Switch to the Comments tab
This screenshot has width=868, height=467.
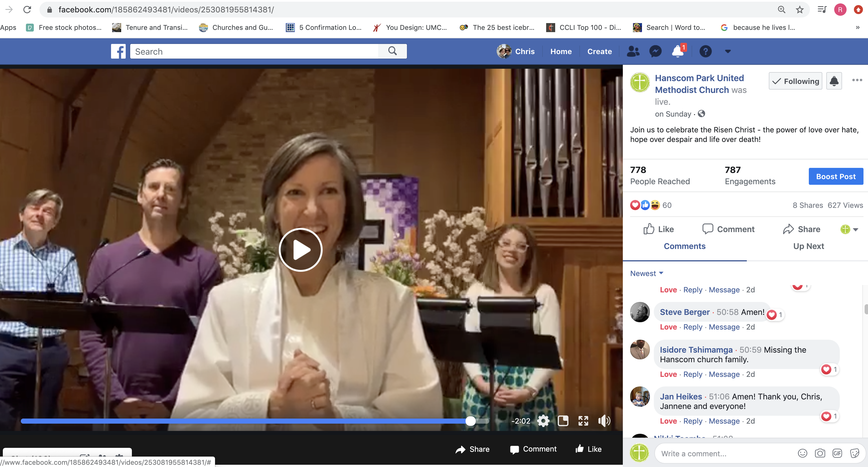click(x=684, y=246)
